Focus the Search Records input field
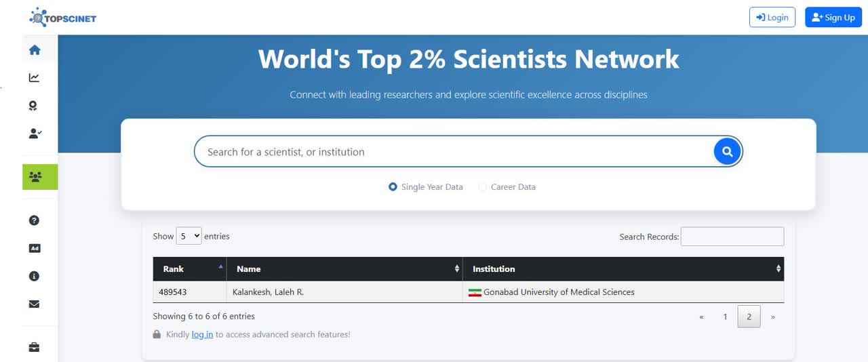 tap(732, 237)
